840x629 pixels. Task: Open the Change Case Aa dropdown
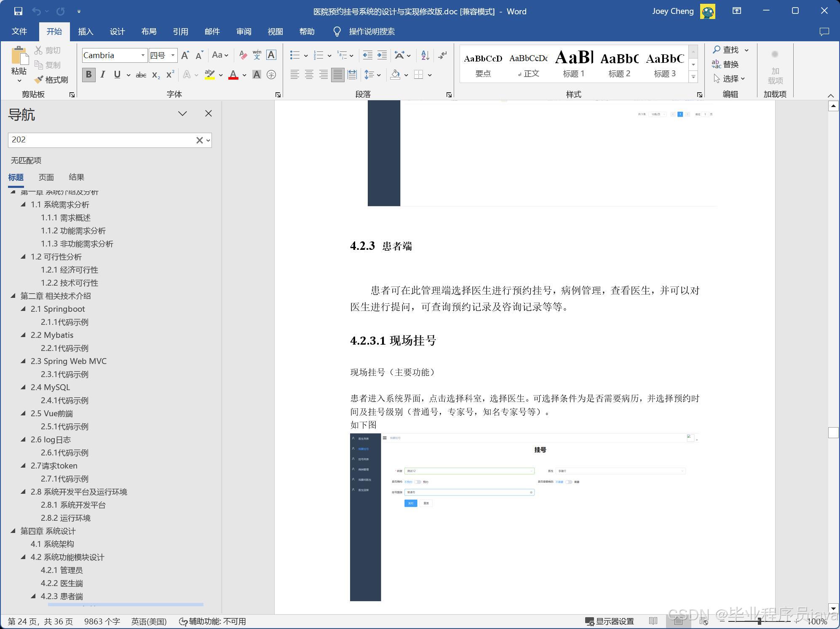(220, 55)
